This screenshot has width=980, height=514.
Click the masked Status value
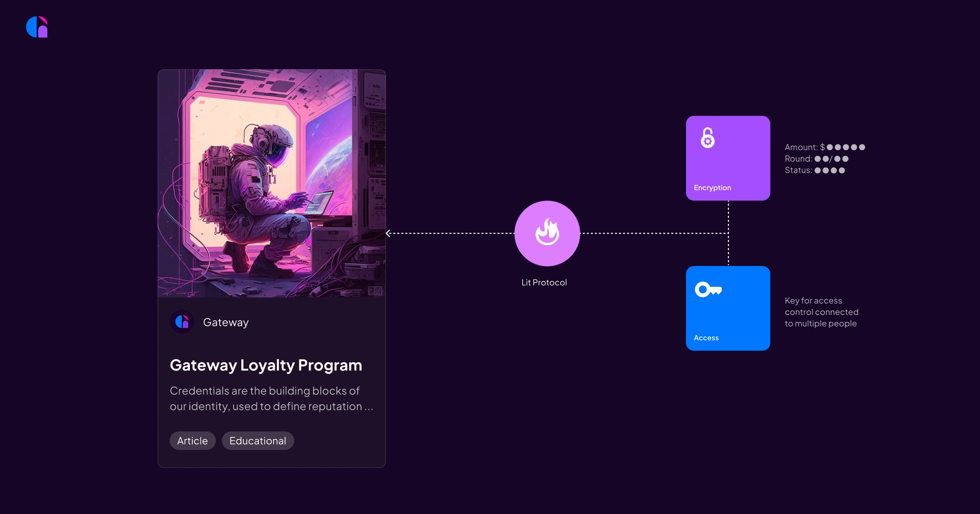(829, 171)
